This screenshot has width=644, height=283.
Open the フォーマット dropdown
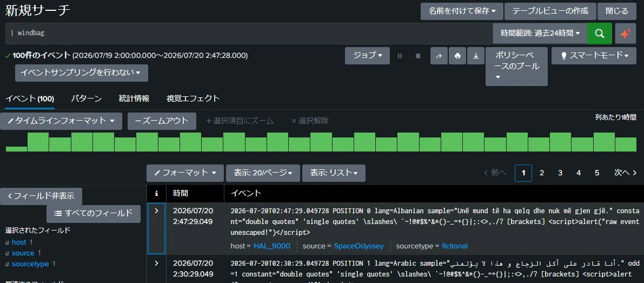(x=185, y=173)
